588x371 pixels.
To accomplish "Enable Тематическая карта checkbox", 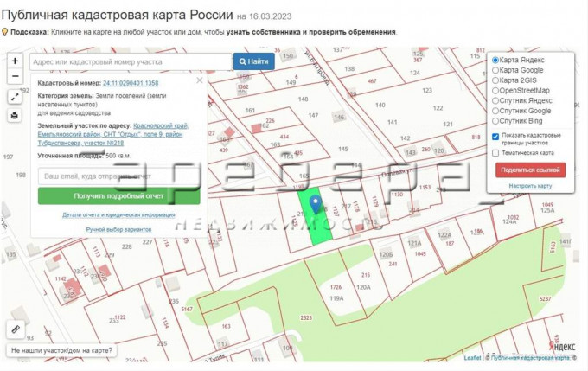I will coord(495,152).
